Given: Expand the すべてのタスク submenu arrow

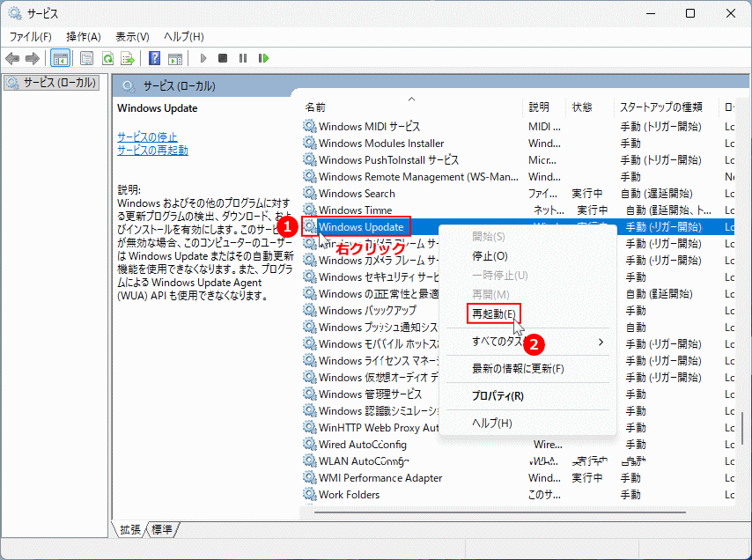Looking at the screenshot, I should click(601, 343).
